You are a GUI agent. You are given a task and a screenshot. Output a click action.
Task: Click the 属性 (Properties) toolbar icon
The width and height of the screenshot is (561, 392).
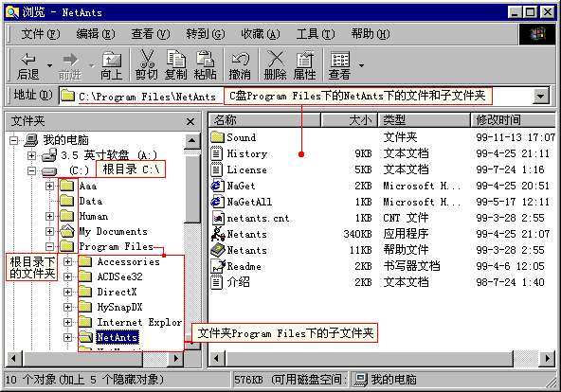click(x=304, y=59)
